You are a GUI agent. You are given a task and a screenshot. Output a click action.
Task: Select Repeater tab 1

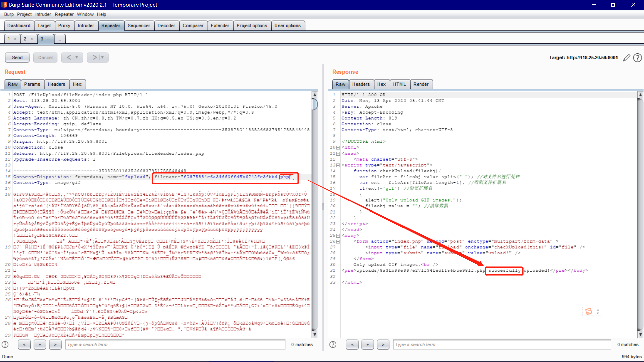click(x=9, y=39)
